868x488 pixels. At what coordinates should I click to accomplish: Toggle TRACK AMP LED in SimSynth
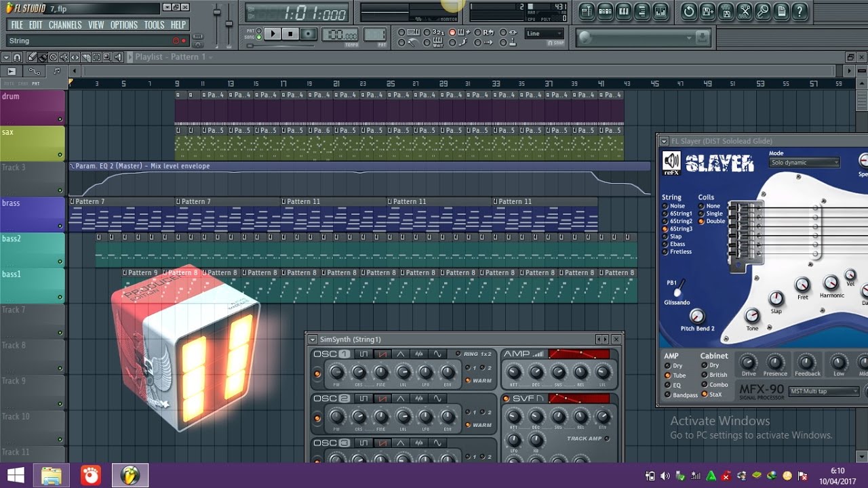tap(606, 439)
